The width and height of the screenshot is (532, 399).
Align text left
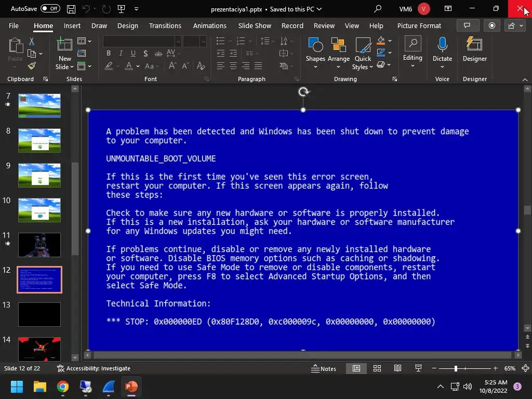[220, 66]
